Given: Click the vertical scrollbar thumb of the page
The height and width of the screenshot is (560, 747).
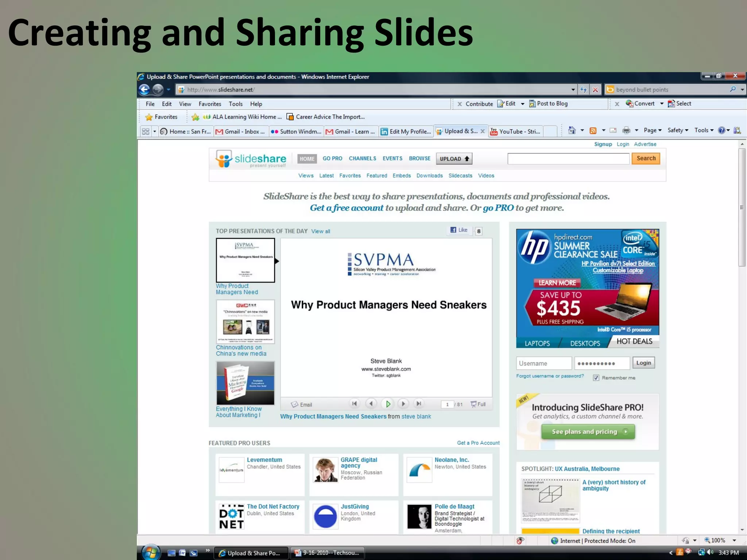Looking at the screenshot, I should [x=742, y=207].
